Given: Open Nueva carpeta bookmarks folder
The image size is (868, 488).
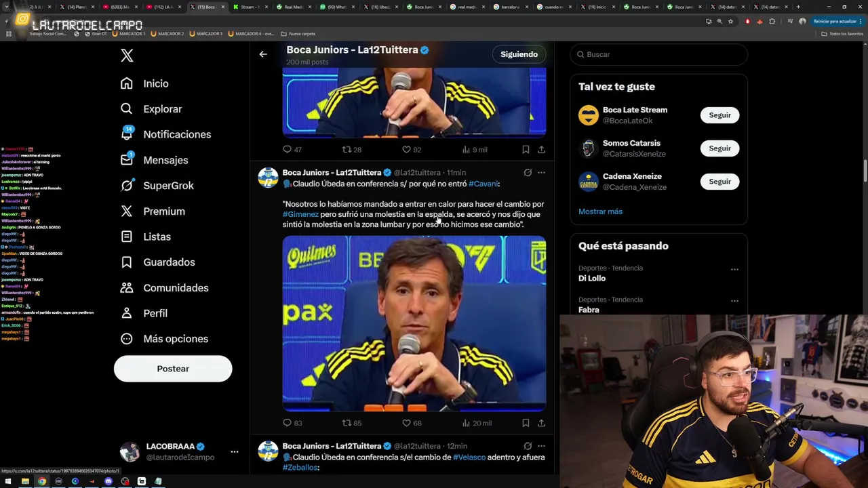Looking at the screenshot, I should (x=298, y=33).
